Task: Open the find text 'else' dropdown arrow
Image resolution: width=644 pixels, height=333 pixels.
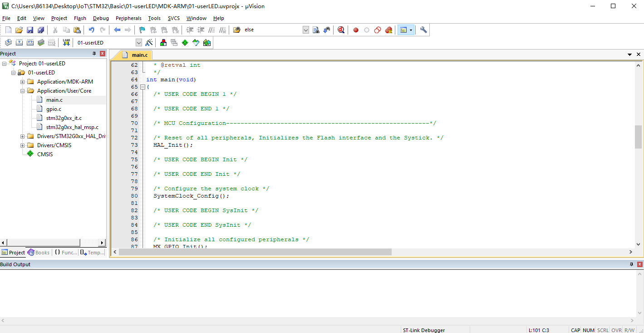Action: (306, 30)
